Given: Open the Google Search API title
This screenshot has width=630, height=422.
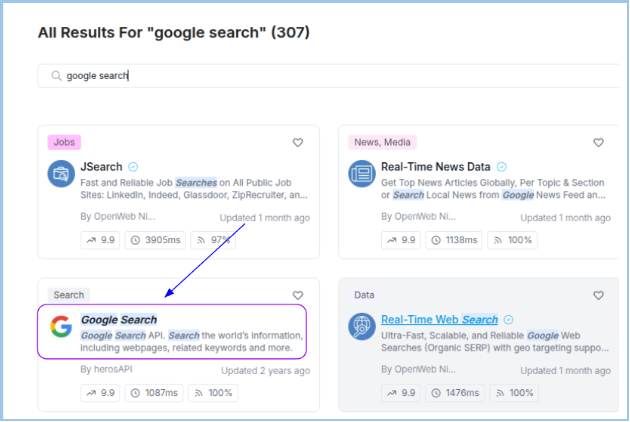Looking at the screenshot, I should coord(119,320).
